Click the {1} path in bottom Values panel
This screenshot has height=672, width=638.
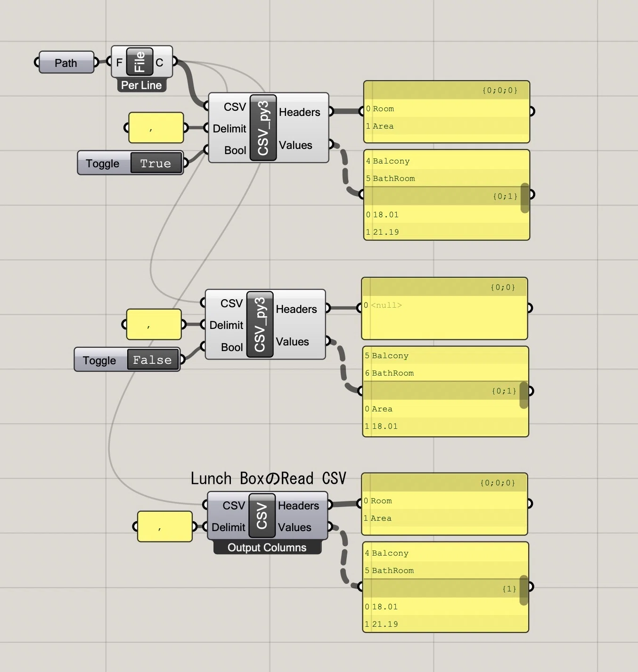click(x=509, y=589)
